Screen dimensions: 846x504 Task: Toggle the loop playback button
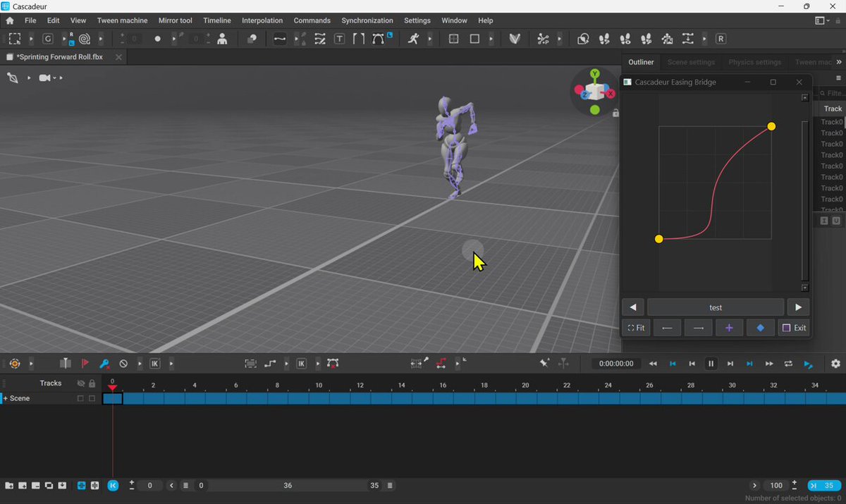(788, 364)
